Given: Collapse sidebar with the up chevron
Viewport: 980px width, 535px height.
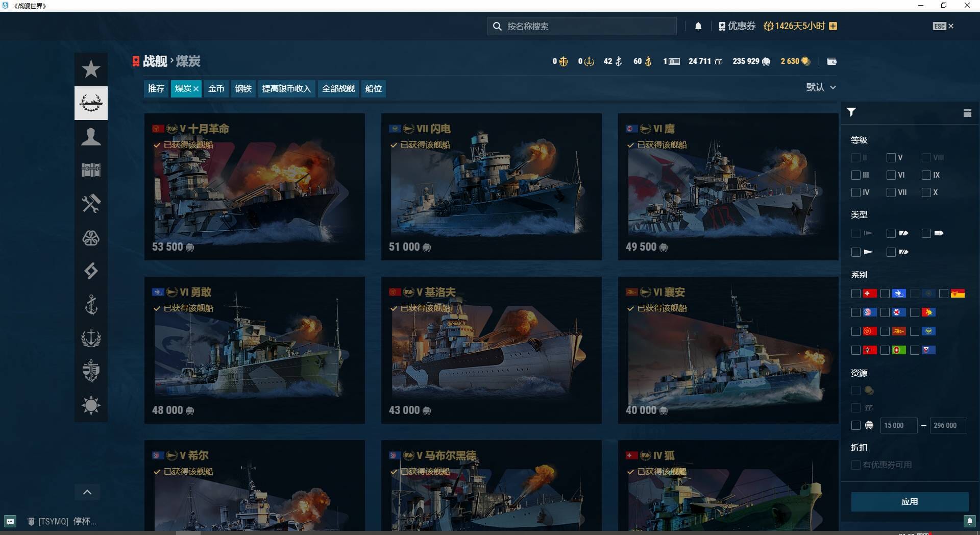Looking at the screenshot, I should [87, 492].
